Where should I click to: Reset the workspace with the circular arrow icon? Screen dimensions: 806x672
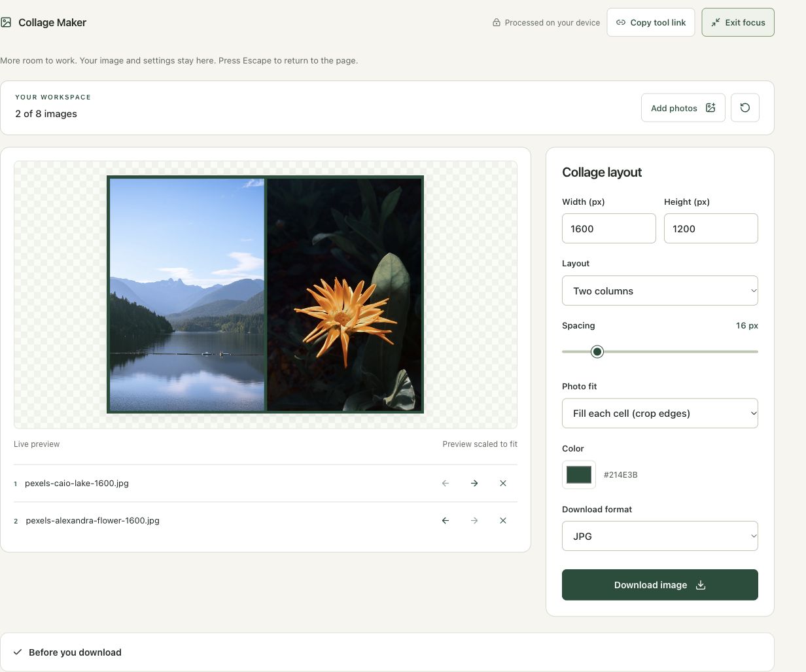(x=745, y=108)
